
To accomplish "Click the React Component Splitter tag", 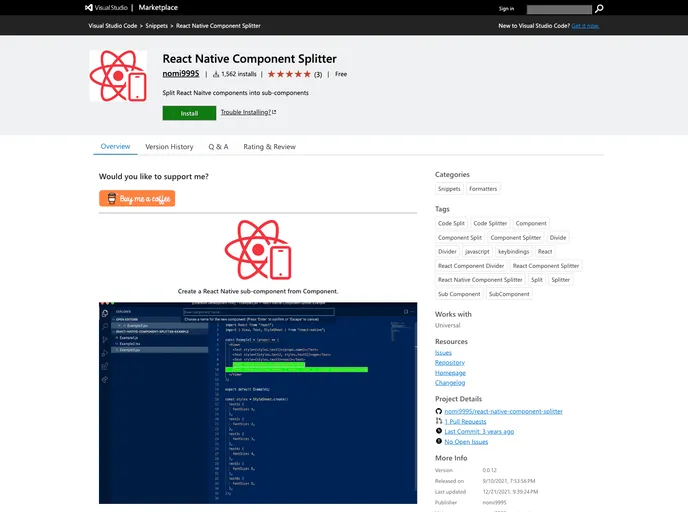I will (546, 266).
